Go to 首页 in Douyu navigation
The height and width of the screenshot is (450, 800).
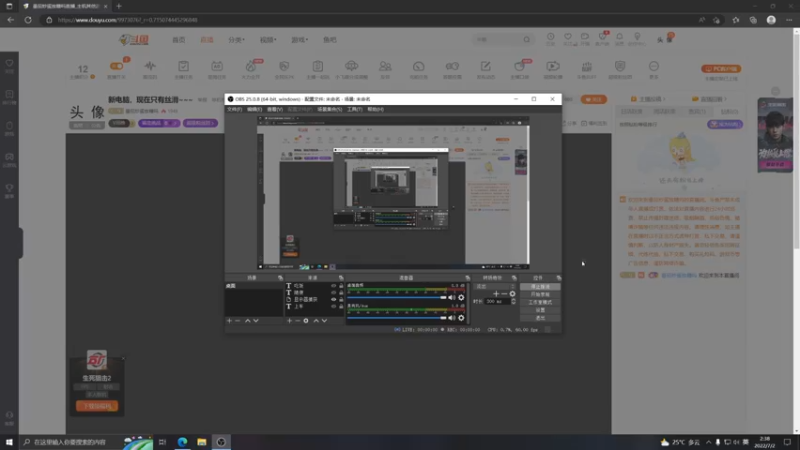tap(179, 40)
